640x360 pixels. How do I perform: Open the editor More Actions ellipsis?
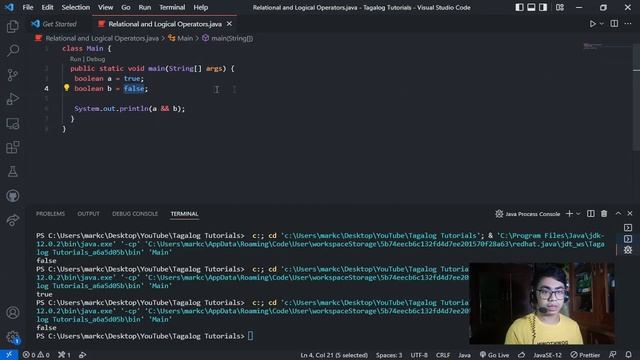pyautogui.click(x=628, y=24)
